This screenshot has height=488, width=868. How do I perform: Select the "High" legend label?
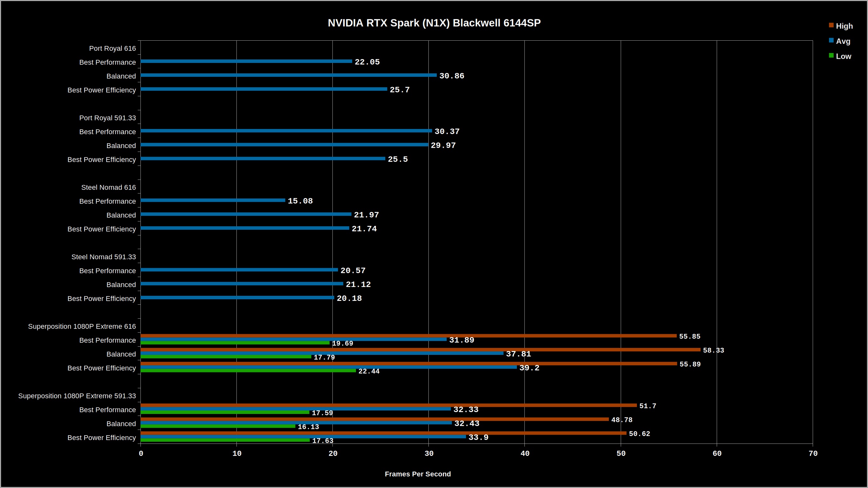tap(844, 26)
